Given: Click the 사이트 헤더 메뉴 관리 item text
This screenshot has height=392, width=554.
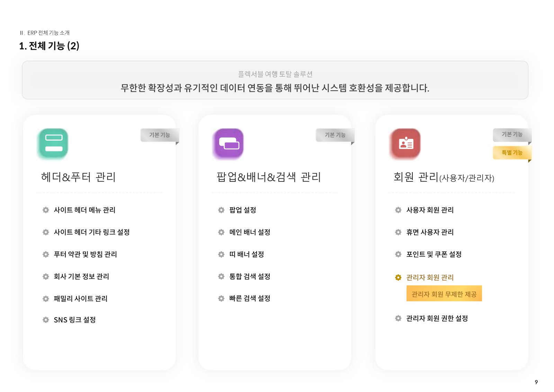Looking at the screenshot, I should (84, 210).
